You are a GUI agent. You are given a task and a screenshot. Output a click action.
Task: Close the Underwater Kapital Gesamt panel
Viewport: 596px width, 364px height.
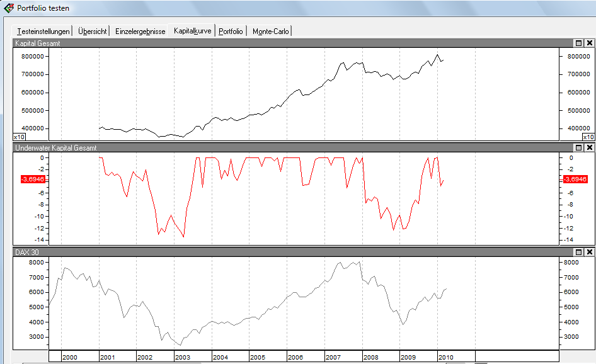coord(590,147)
